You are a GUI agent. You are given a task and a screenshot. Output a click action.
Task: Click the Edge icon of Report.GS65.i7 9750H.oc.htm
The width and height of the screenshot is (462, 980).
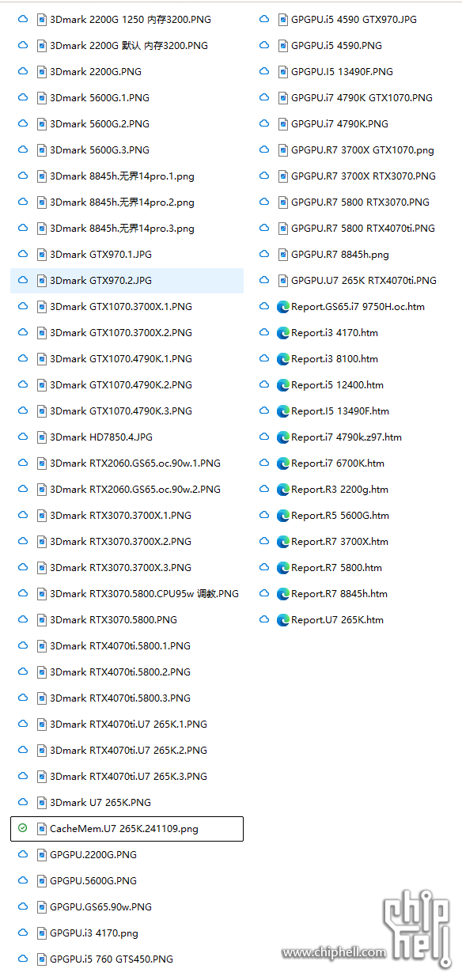(x=283, y=307)
